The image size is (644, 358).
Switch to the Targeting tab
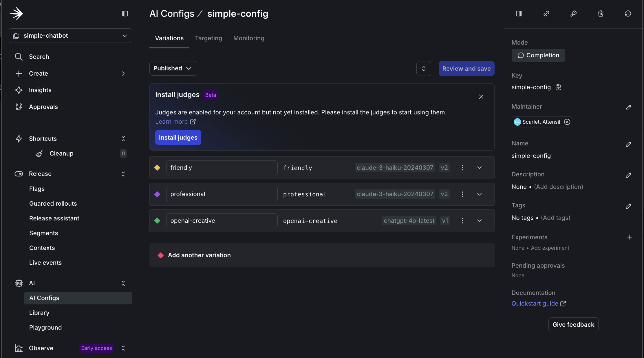(208, 38)
